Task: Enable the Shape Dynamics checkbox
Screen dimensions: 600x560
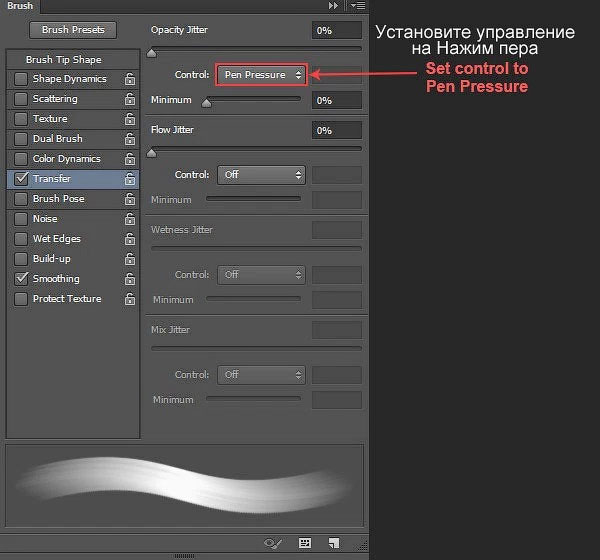Action: click(21, 79)
